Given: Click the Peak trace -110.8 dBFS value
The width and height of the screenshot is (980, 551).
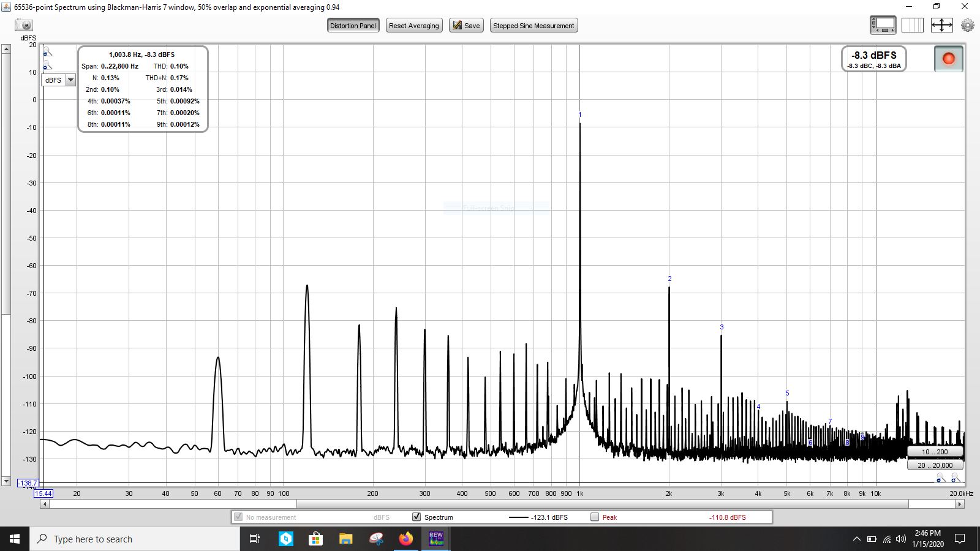Looking at the screenshot, I should click(728, 517).
